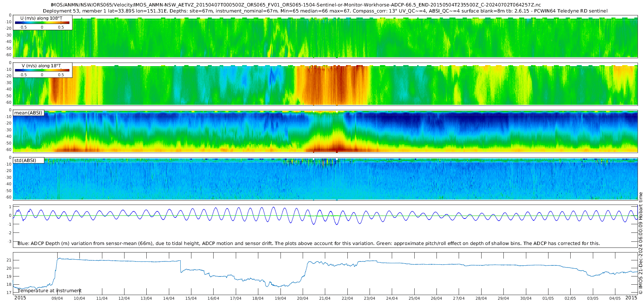Click the '22/04' date tick label
This screenshot has width=644, height=304.
pyautogui.click(x=347, y=298)
